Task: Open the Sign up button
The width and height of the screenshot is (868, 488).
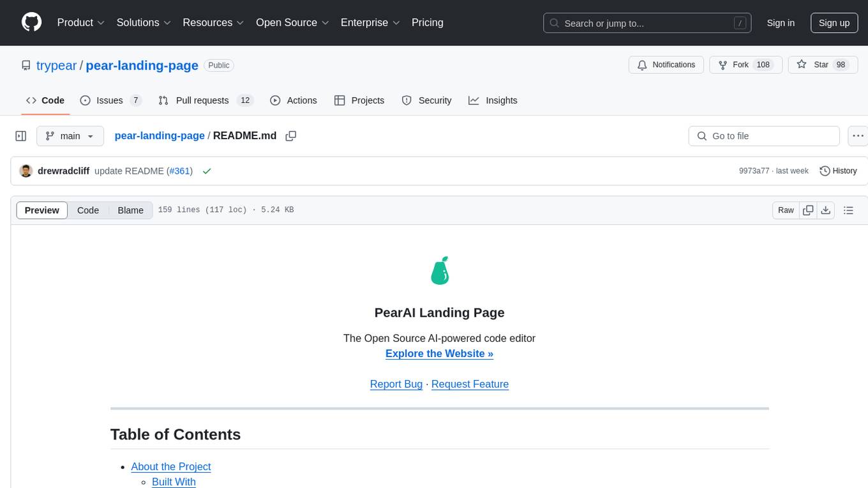Action: (x=834, y=23)
